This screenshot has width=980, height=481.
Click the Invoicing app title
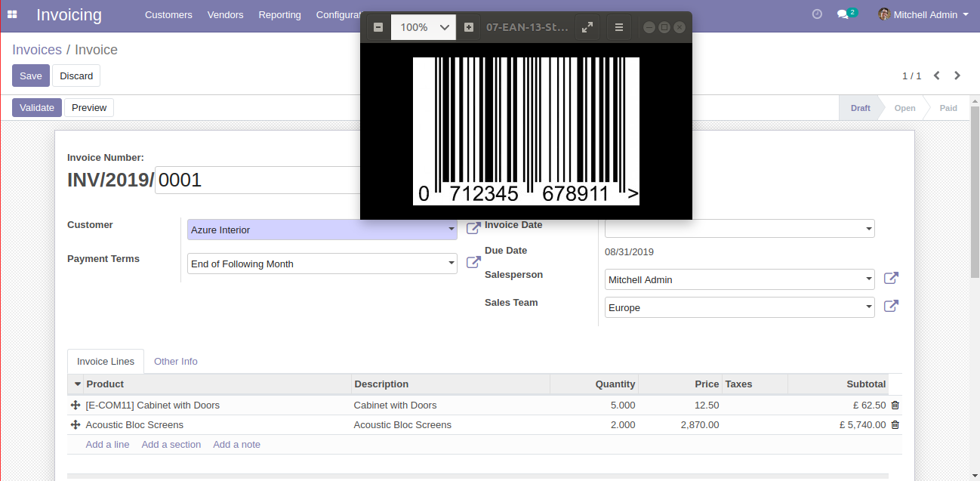pyautogui.click(x=69, y=14)
